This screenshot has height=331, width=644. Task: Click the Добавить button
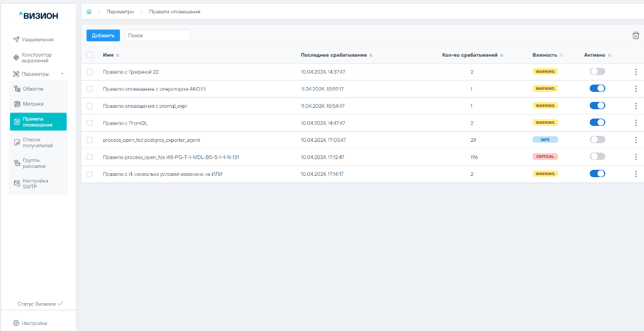coord(103,35)
